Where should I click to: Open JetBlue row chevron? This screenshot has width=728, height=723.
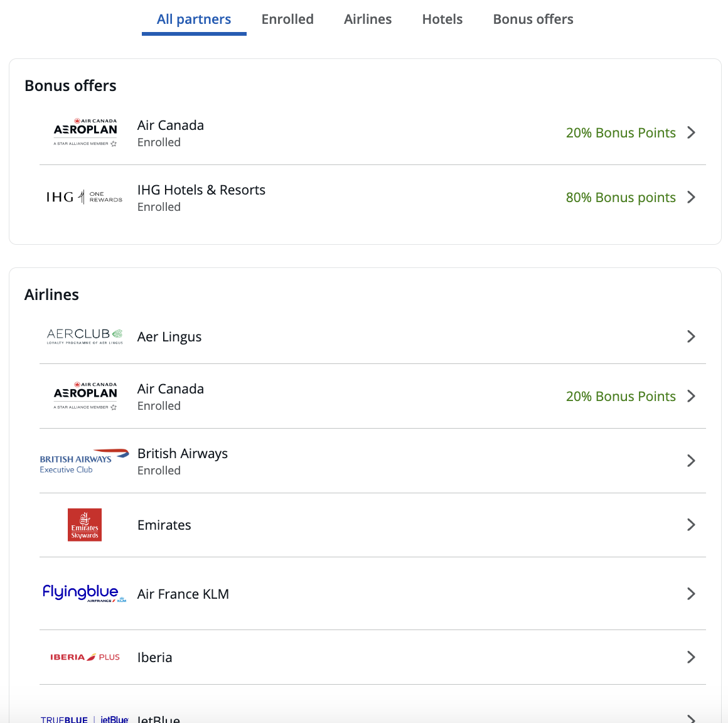pos(692,719)
